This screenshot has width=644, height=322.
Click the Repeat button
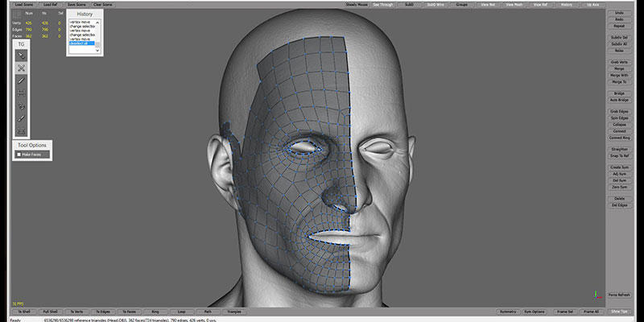click(x=619, y=26)
